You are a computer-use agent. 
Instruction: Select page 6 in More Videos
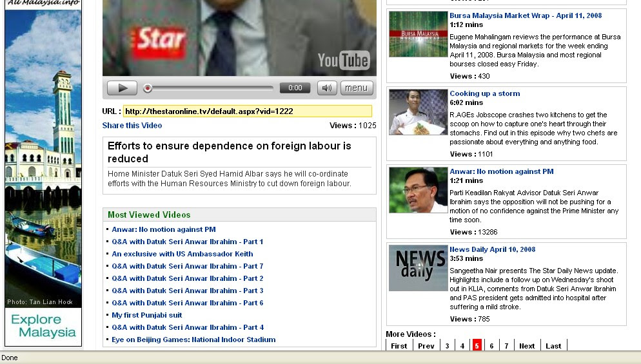[x=492, y=345]
